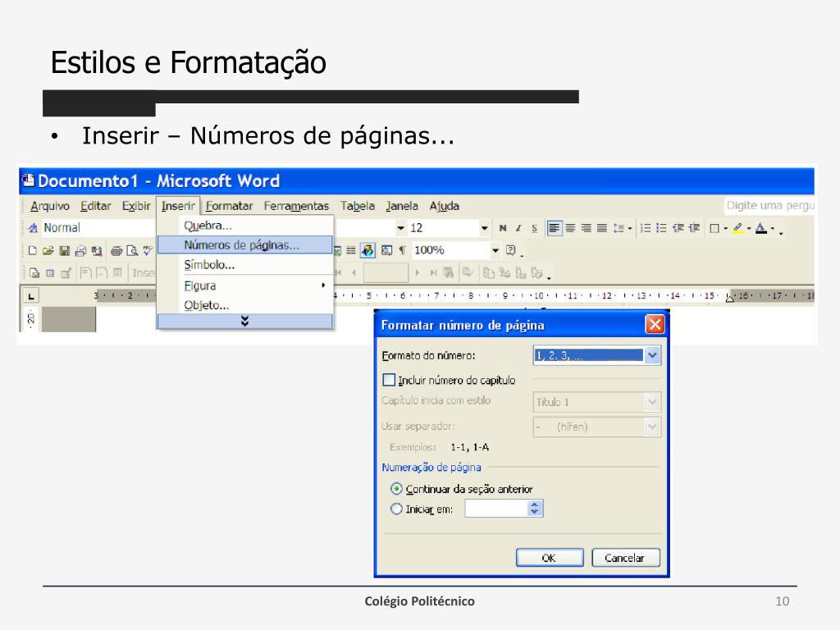Apply underline using the S button

tap(534, 228)
